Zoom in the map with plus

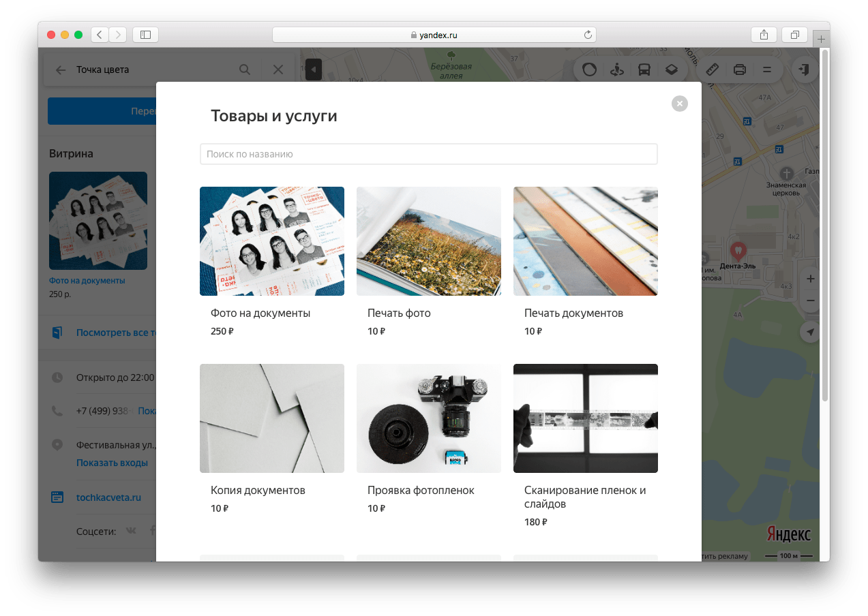tap(810, 279)
